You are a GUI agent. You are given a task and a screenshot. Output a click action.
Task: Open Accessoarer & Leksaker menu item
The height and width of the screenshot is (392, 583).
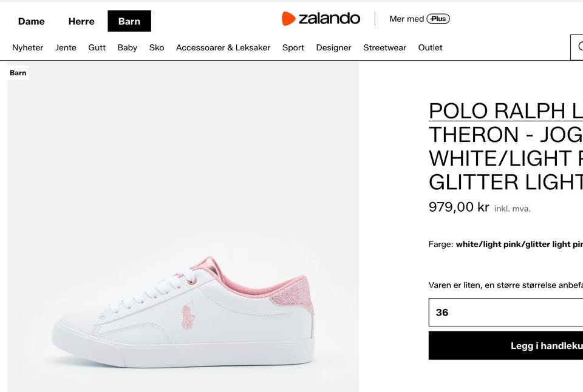[x=223, y=47]
